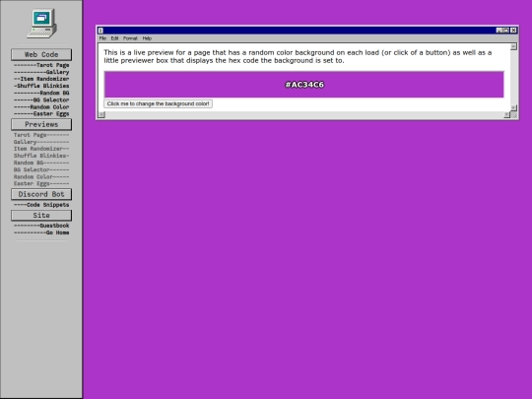Open Shuffle Blinkies preview link
The width and height of the screenshot is (532, 399).
(x=41, y=156)
